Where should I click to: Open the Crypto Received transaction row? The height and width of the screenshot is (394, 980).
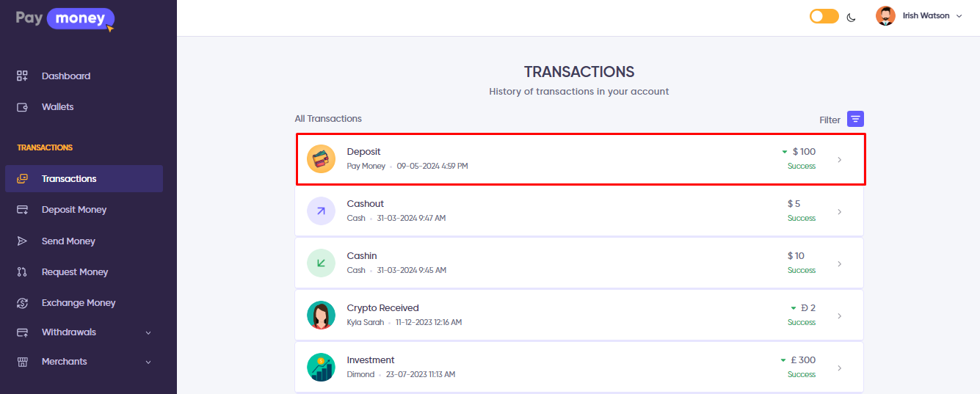click(x=578, y=315)
